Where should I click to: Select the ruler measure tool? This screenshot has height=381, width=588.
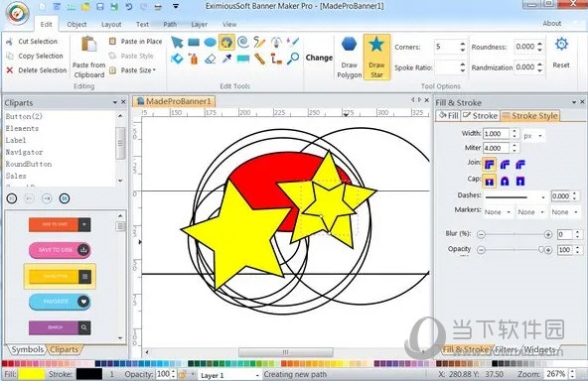(x=259, y=59)
